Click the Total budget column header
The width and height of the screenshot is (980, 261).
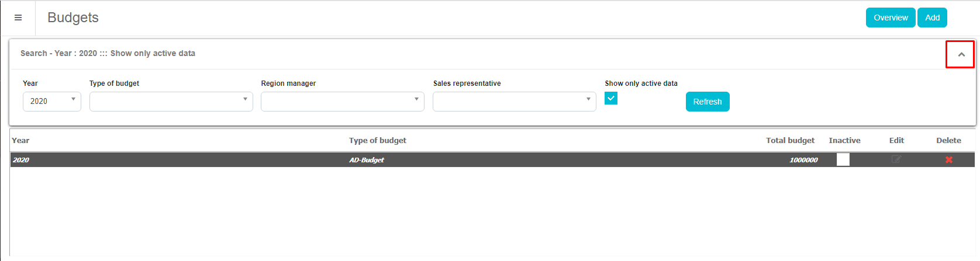(790, 140)
